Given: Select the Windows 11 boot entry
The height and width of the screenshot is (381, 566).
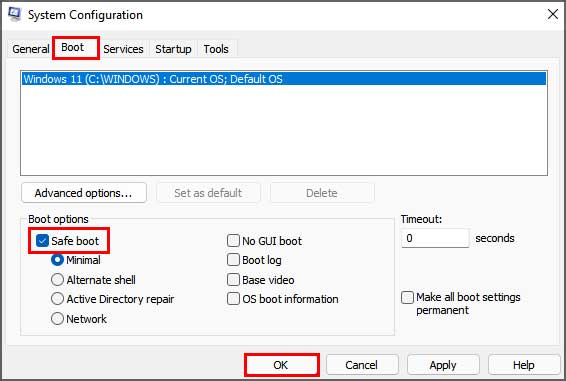Looking at the screenshot, I should [284, 79].
